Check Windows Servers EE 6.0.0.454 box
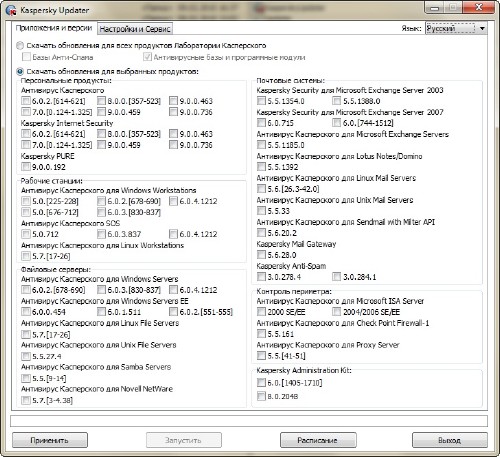This screenshot has height=457, width=500. [26, 312]
